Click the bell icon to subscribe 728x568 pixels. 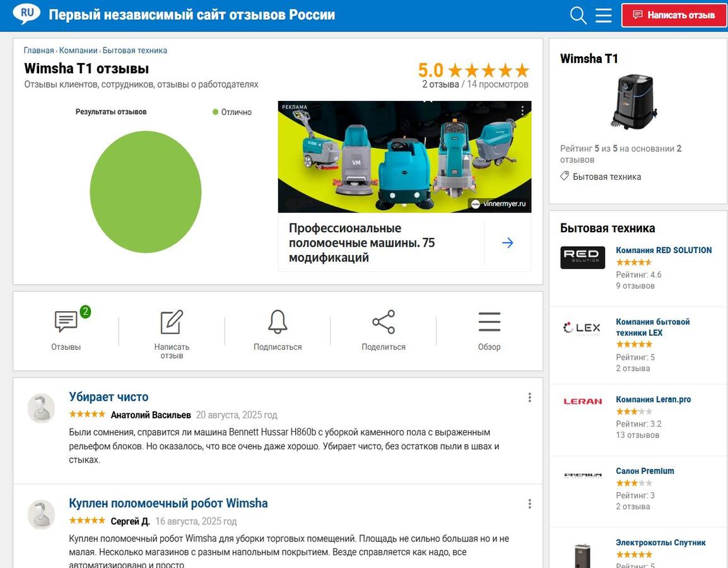pyautogui.click(x=278, y=322)
